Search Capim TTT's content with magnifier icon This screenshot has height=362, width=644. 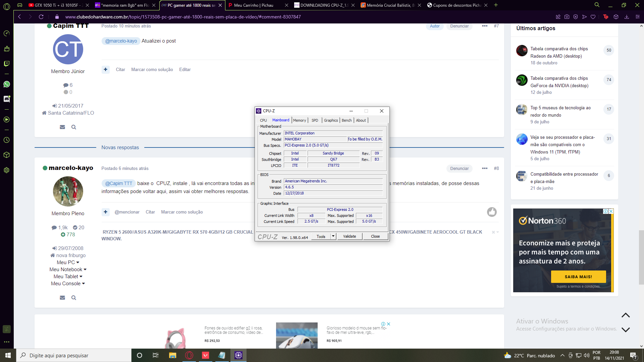point(74,127)
